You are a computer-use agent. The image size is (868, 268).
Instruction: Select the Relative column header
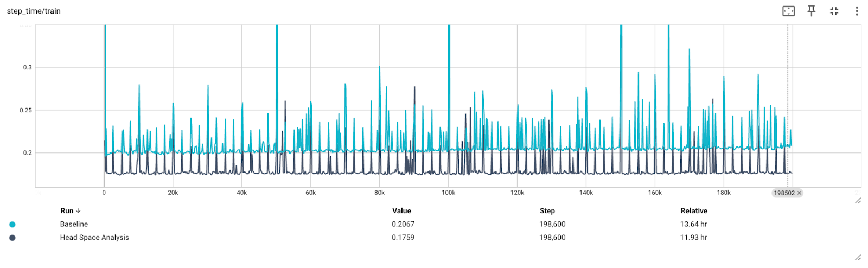coord(694,211)
